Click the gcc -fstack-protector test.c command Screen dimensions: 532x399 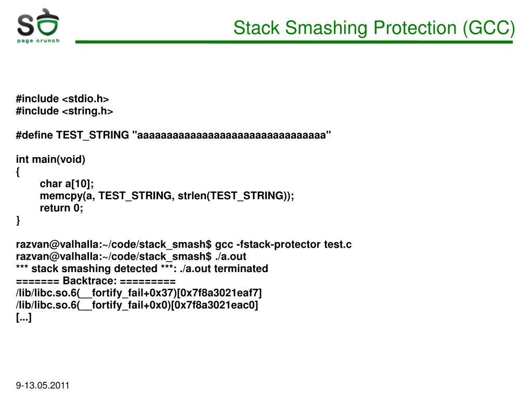click(283, 244)
